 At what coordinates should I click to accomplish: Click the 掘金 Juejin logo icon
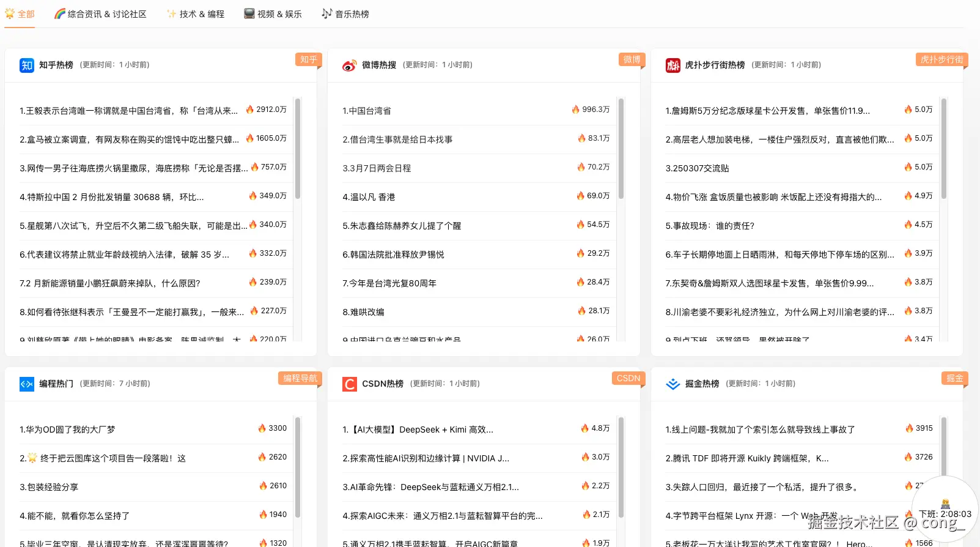[672, 384]
